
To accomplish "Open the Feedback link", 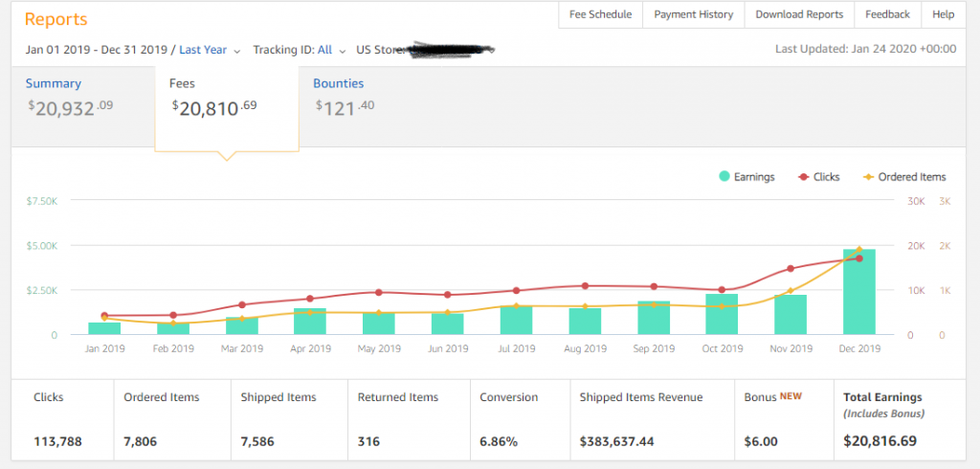I will [887, 14].
